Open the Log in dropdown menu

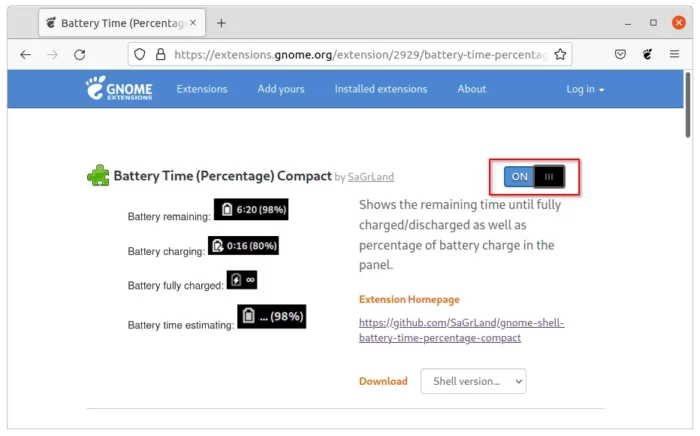pos(585,89)
